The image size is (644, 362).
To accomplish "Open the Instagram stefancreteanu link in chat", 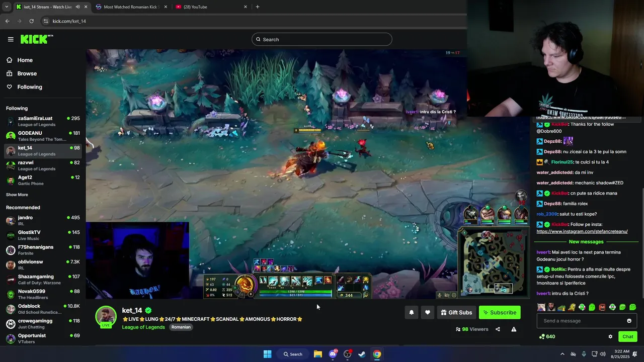I will (x=582, y=231).
